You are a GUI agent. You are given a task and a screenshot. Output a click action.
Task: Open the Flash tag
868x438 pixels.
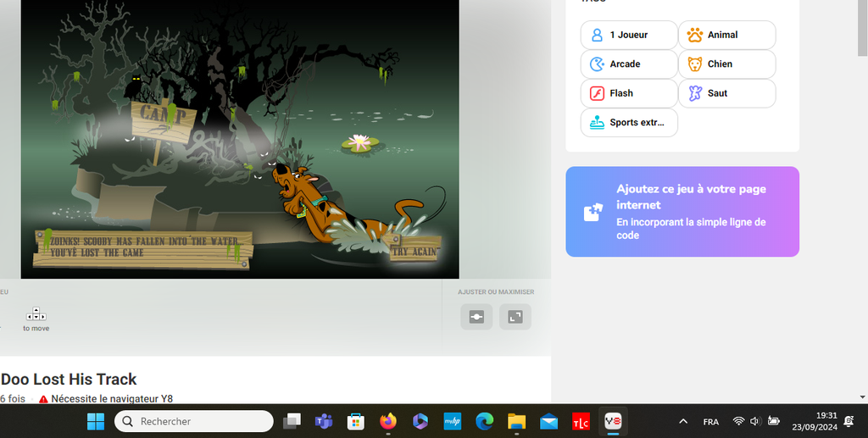point(628,93)
